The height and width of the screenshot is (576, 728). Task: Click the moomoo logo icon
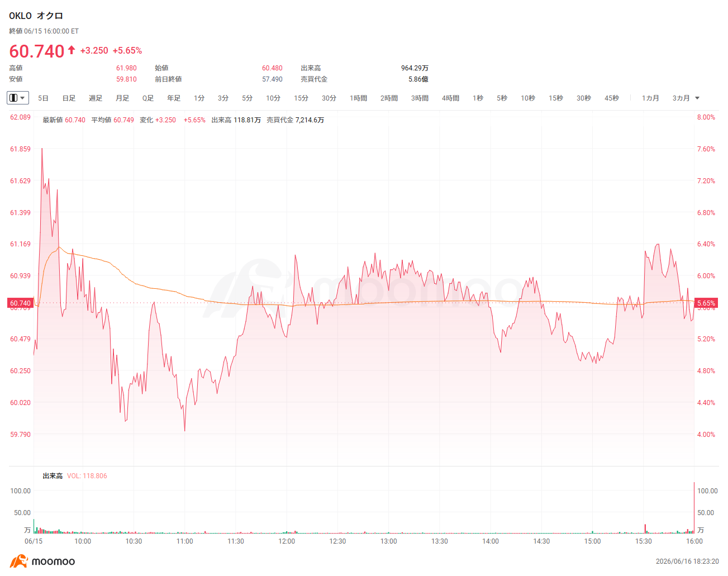18,561
